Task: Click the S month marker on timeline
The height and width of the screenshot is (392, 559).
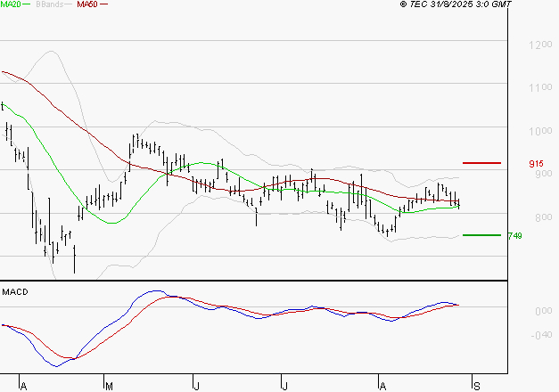Action: [477, 386]
